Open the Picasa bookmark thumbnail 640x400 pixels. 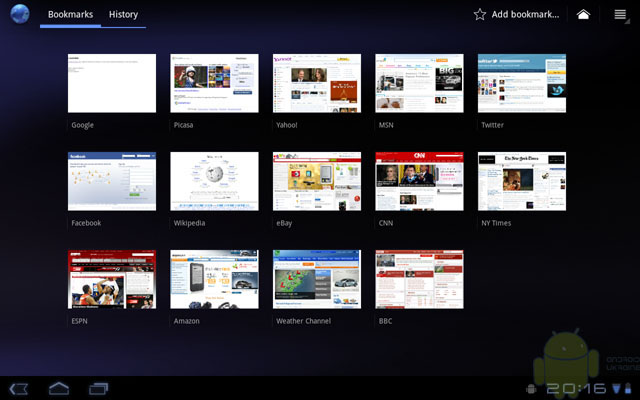(x=214, y=83)
